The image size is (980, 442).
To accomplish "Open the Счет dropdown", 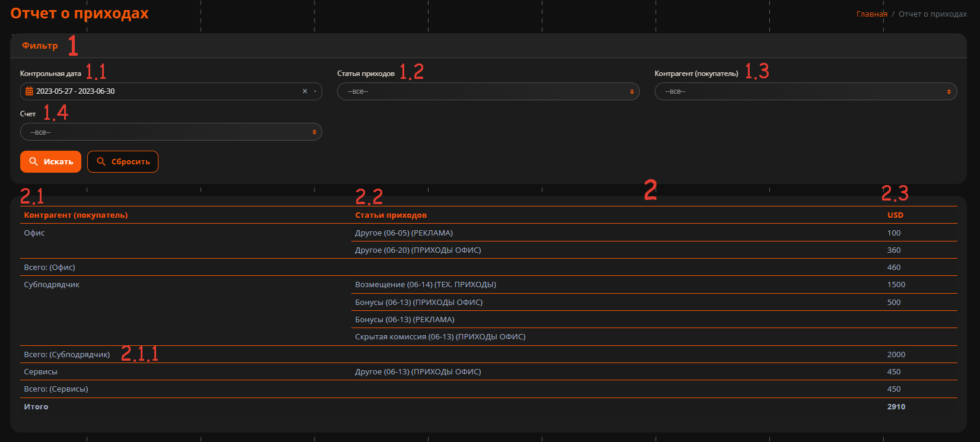I will click(171, 132).
